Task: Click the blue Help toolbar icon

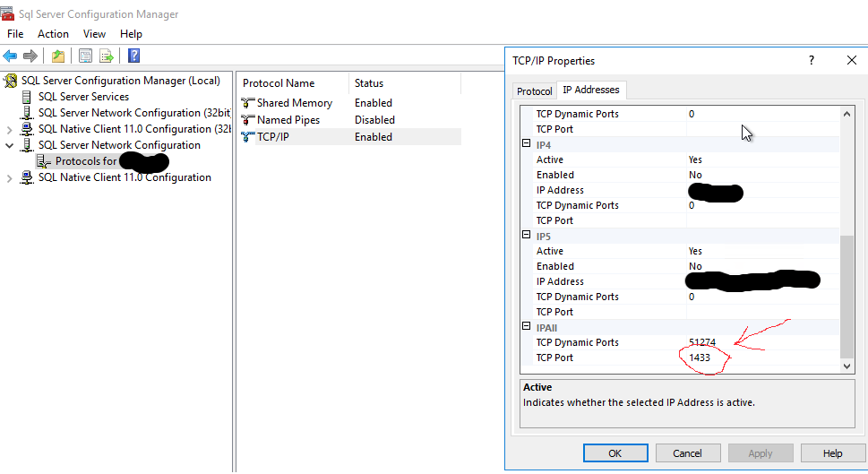Action: coord(133,56)
